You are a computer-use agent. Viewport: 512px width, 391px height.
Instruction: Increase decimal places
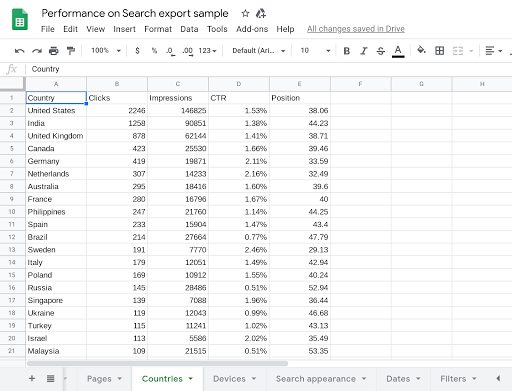188,51
